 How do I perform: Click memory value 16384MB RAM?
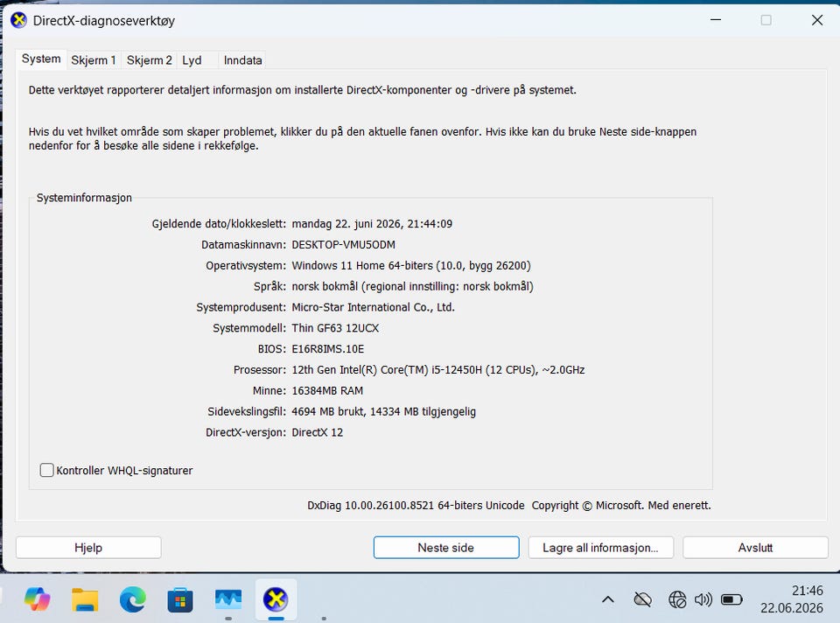(327, 390)
